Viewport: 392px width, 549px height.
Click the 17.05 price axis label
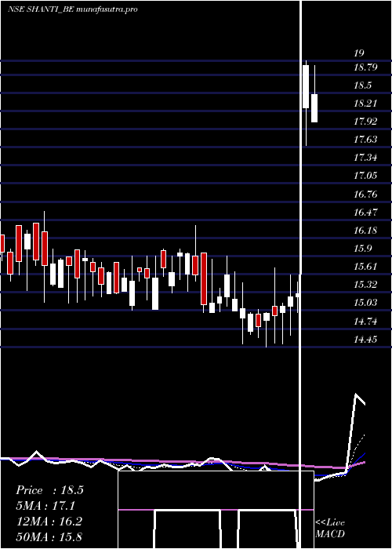coord(365,176)
